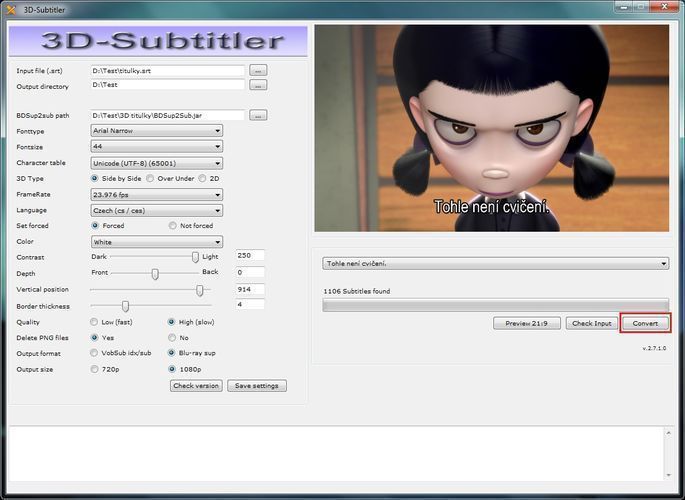Viewport: 685px width, 500px height.
Task: Open the Language dropdown showing Czech
Action: coord(156,210)
